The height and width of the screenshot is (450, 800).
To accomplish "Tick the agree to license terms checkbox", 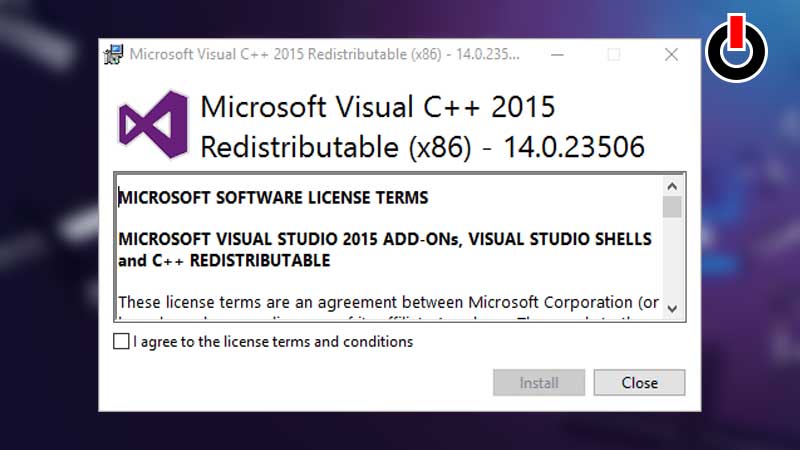I will click(x=121, y=341).
